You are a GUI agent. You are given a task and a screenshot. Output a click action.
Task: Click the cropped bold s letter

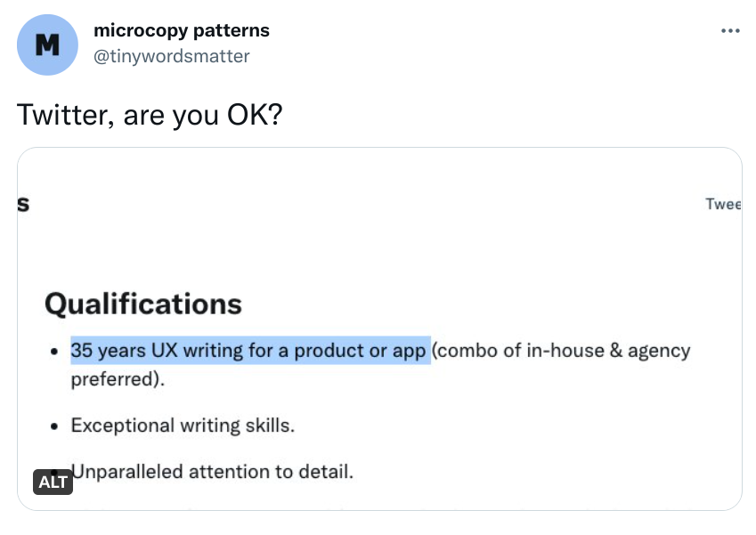pos(23,204)
